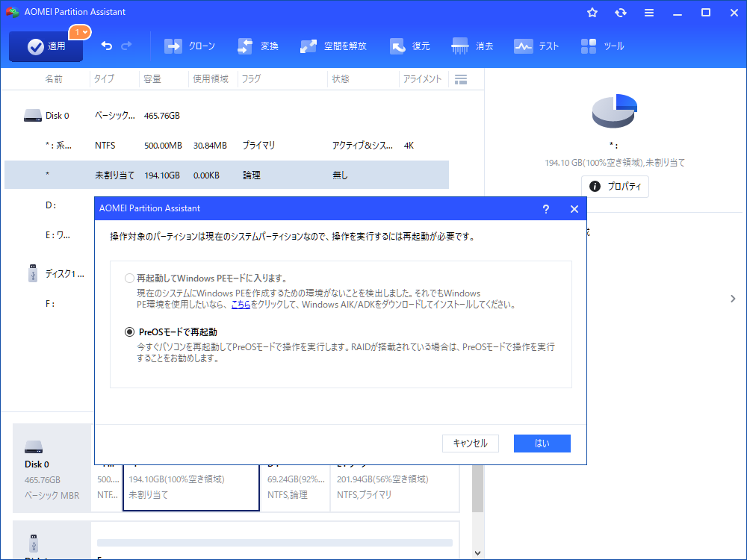This screenshot has height=560, width=747.
Task: Expand the right panel chevron arrow
Action: tap(733, 299)
